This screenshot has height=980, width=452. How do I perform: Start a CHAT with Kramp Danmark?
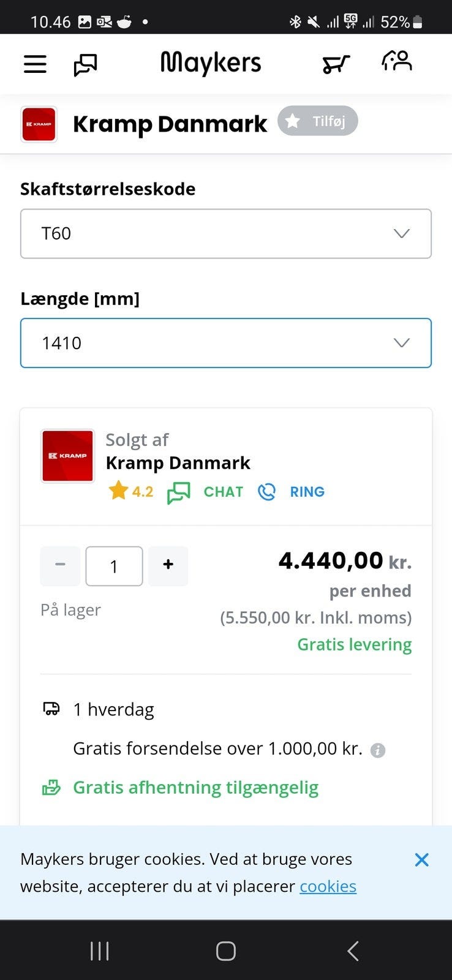(x=206, y=492)
